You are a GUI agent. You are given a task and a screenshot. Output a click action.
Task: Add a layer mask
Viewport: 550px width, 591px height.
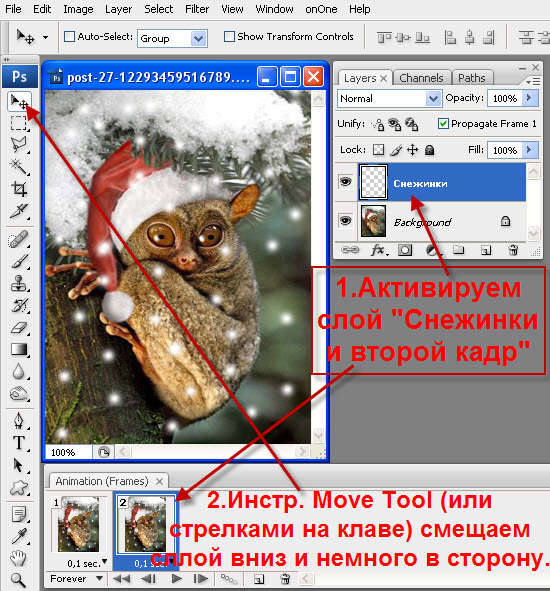405,250
